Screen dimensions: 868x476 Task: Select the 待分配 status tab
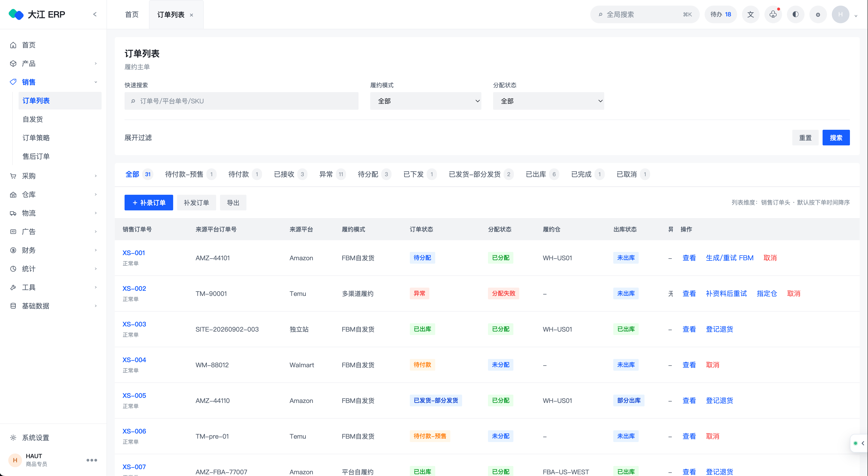coord(374,174)
